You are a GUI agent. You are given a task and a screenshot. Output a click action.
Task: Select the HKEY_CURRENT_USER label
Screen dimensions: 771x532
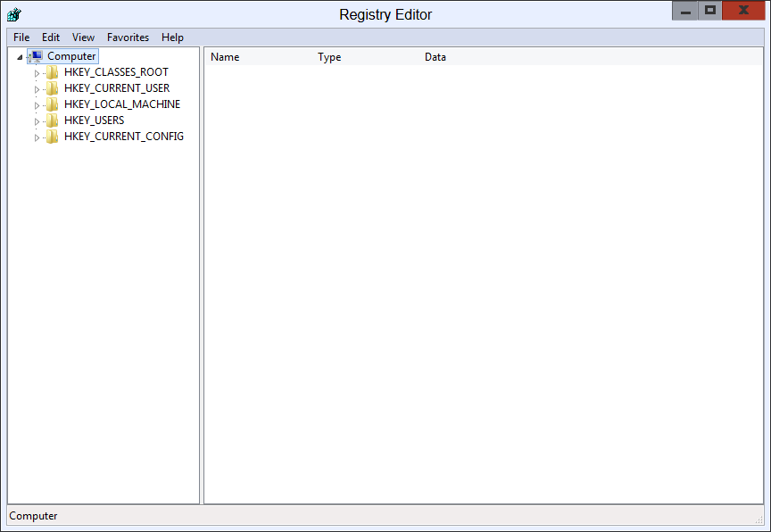117,88
